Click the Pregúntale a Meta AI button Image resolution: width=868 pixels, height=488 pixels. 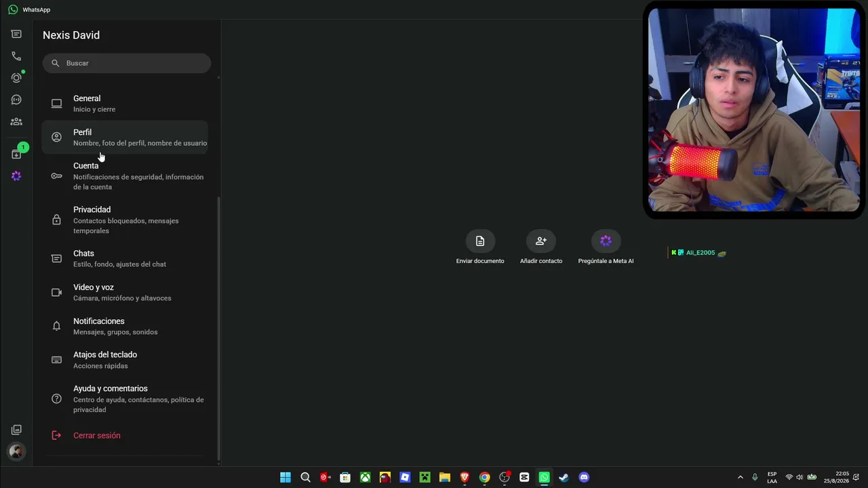(606, 247)
